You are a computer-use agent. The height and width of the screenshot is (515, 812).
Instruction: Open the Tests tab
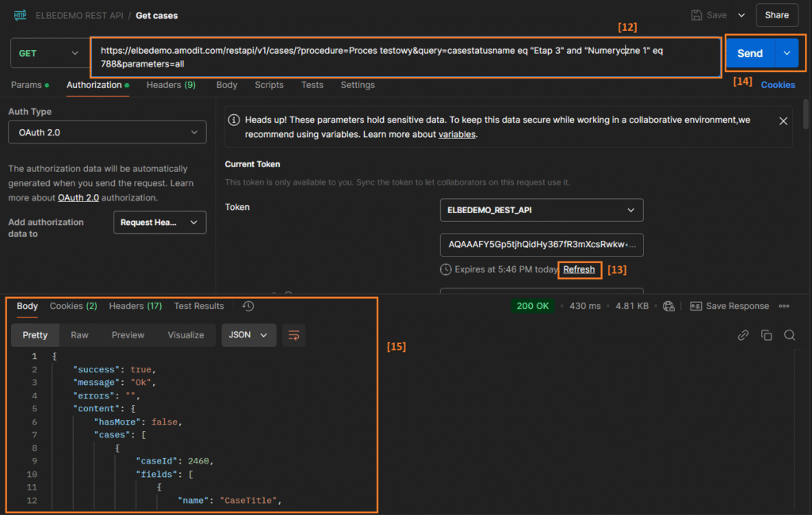(312, 85)
